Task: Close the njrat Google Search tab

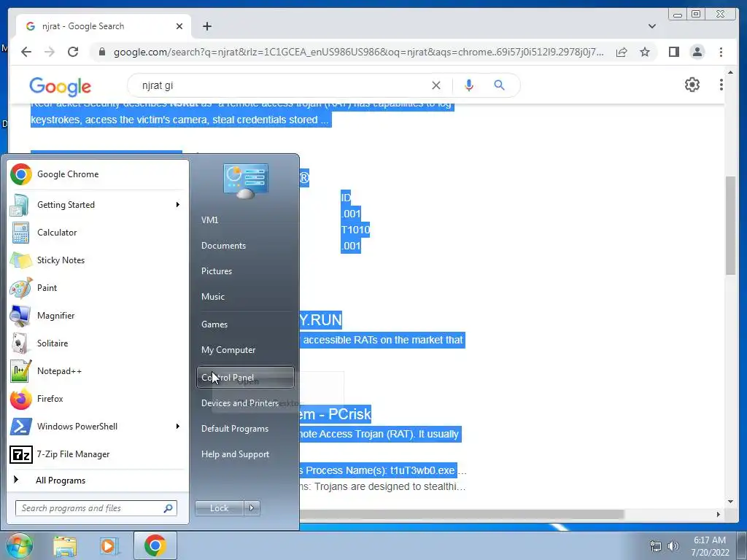Action: (x=179, y=26)
